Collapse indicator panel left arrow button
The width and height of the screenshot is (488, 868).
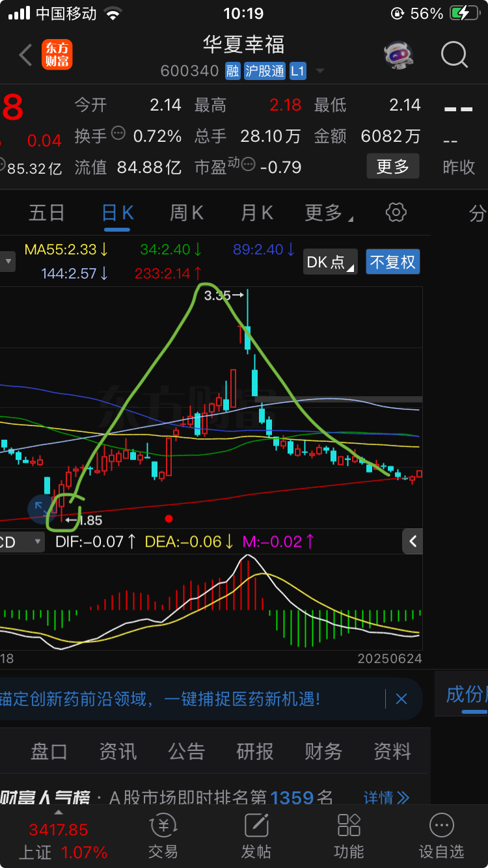tap(413, 541)
